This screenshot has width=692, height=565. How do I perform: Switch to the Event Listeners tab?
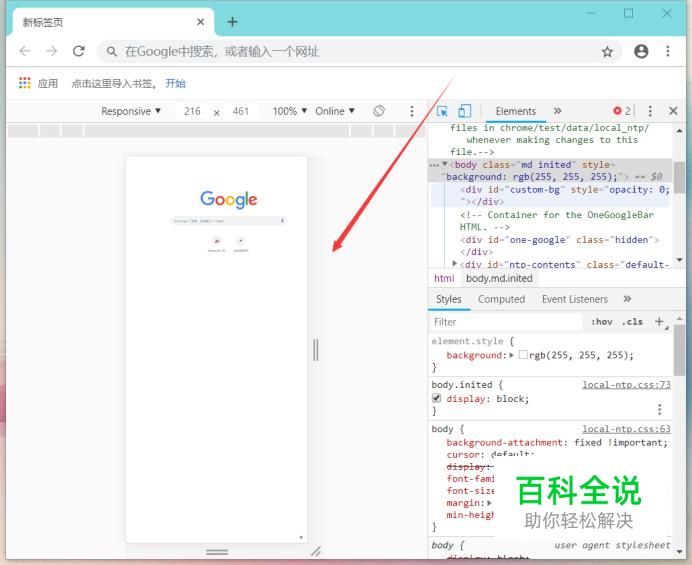(x=575, y=299)
